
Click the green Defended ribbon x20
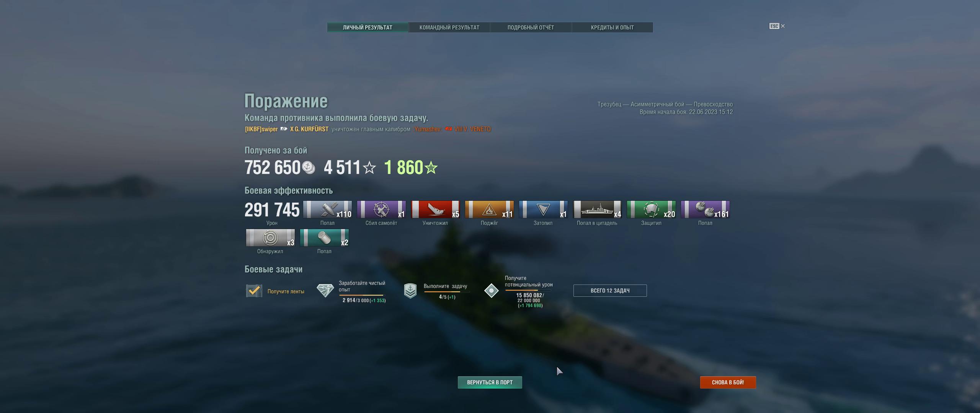tap(651, 210)
